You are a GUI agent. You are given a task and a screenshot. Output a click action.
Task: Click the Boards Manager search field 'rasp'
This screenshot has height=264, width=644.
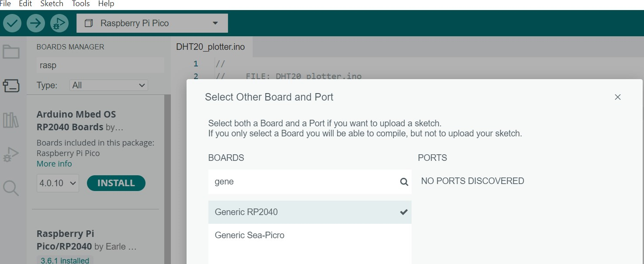click(x=100, y=65)
